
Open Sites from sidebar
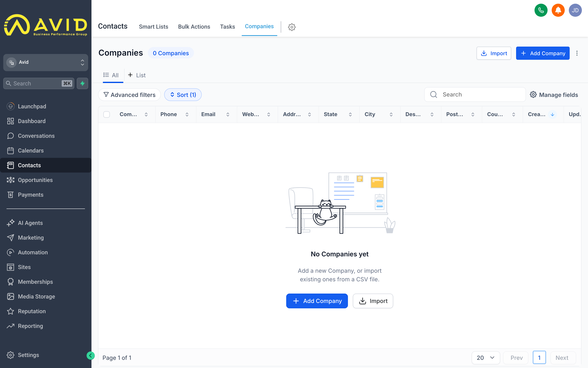pyautogui.click(x=46, y=267)
